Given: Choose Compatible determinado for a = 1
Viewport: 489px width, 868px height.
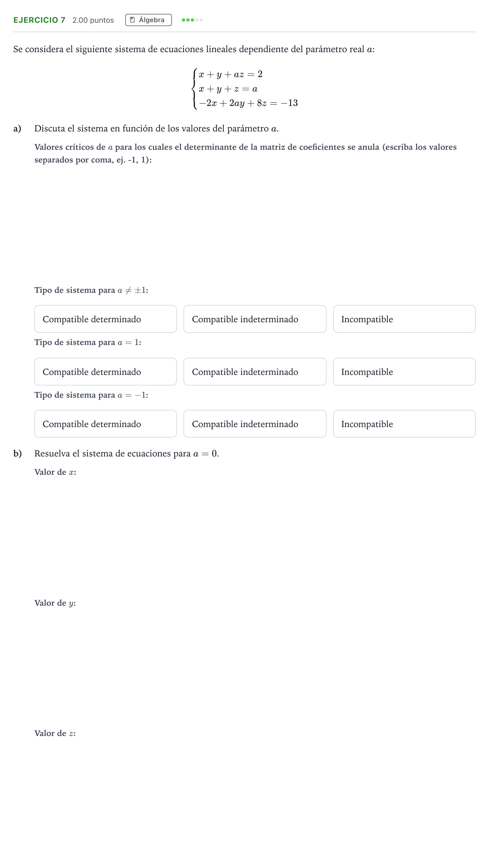Looking at the screenshot, I should (105, 371).
